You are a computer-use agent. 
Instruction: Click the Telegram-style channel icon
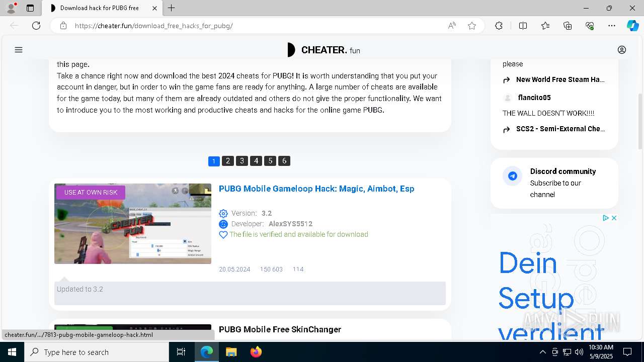[x=513, y=176]
